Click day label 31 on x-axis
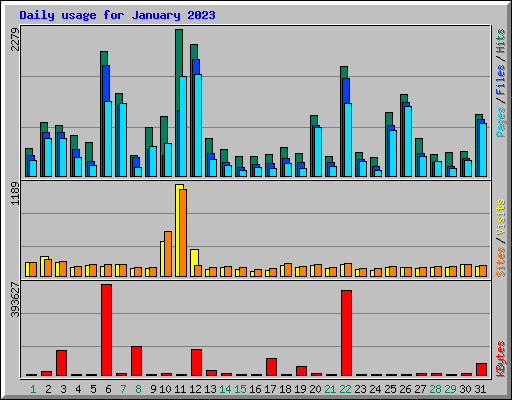The height and width of the screenshot is (400, 512). point(480,389)
